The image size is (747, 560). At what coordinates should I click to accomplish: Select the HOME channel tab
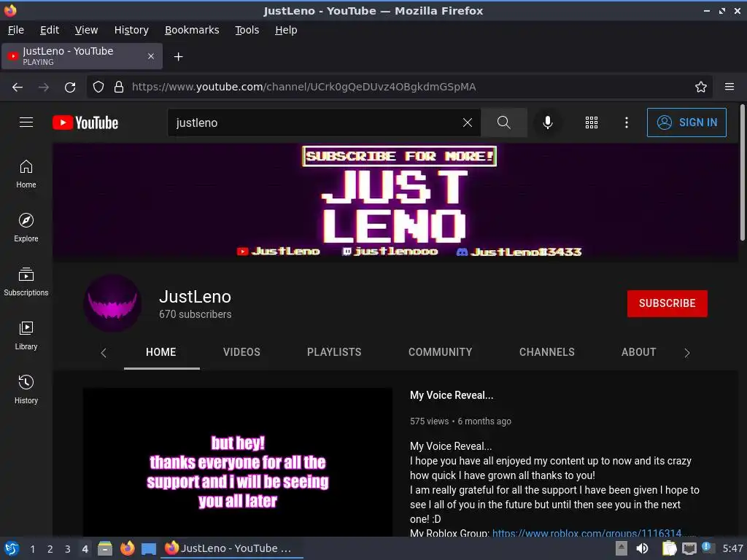click(x=161, y=352)
